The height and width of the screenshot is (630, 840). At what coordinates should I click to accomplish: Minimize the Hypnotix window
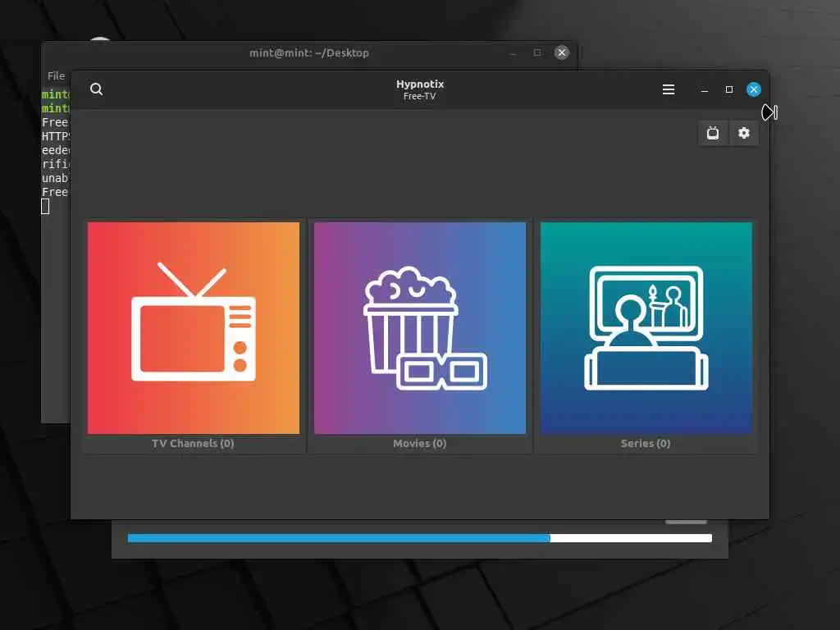(x=705, y=89)
